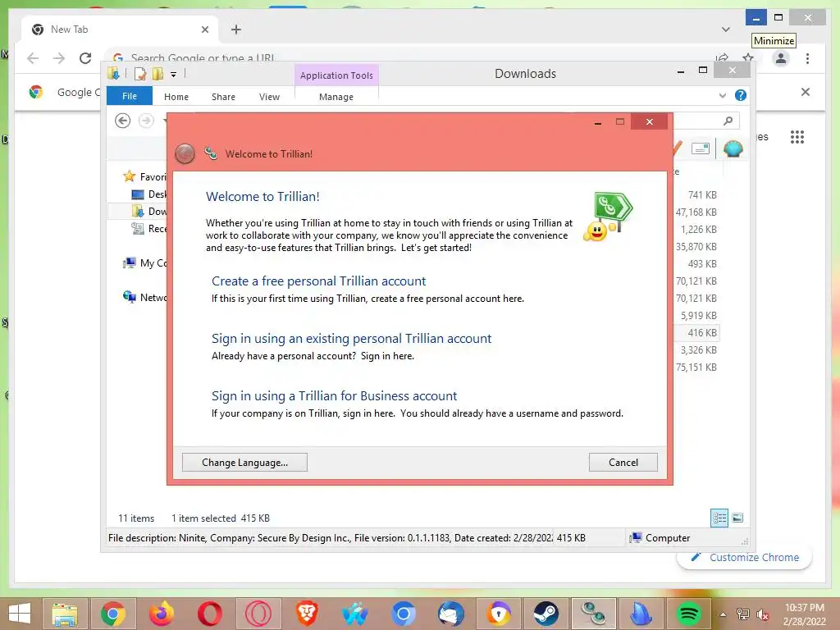
Task: Click the green Trillian sign illustration
Action: [x=609, y=216]
